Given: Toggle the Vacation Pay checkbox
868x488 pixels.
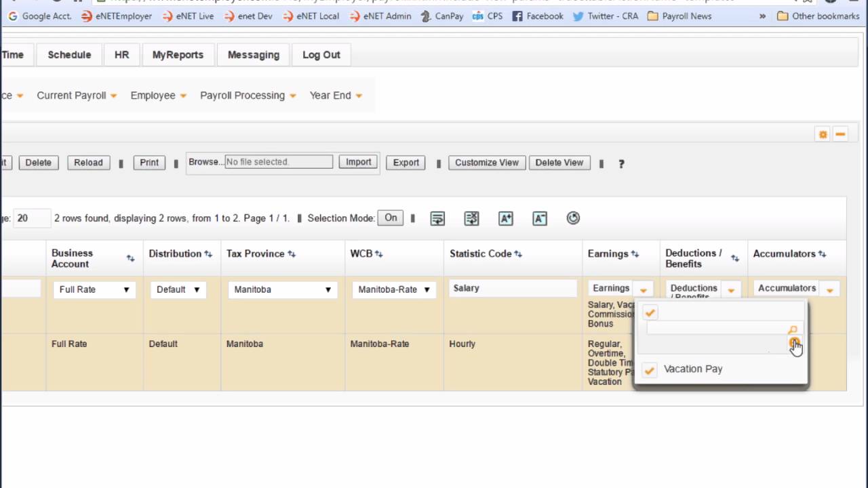Looking at the screenshot, I should click(x=650, y=369).
